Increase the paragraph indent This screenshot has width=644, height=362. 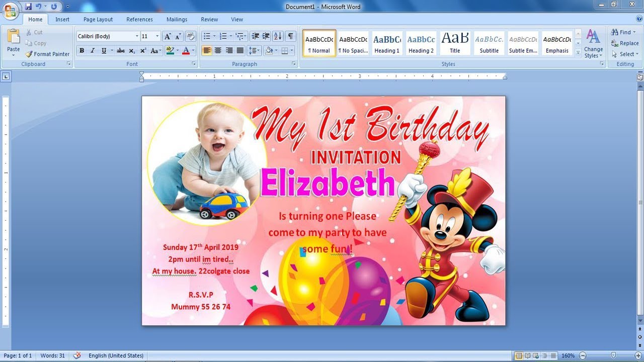coord(266,36)
